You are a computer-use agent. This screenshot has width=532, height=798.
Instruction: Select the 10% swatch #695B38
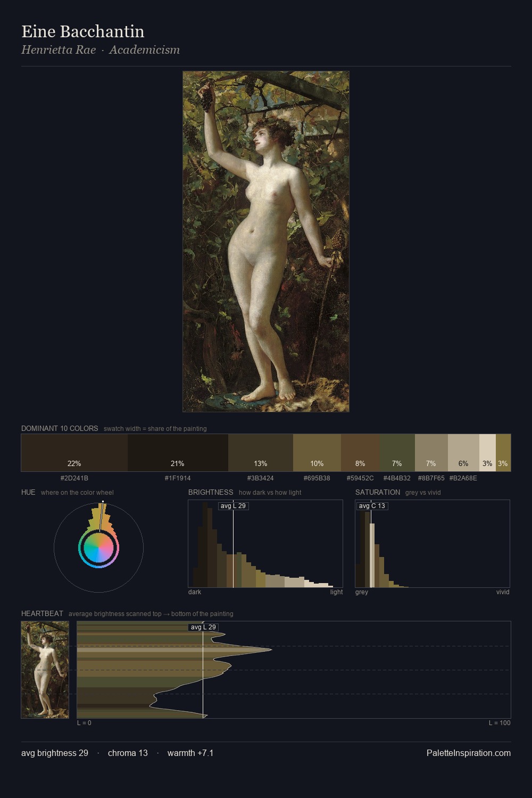[x=317, y=453]
